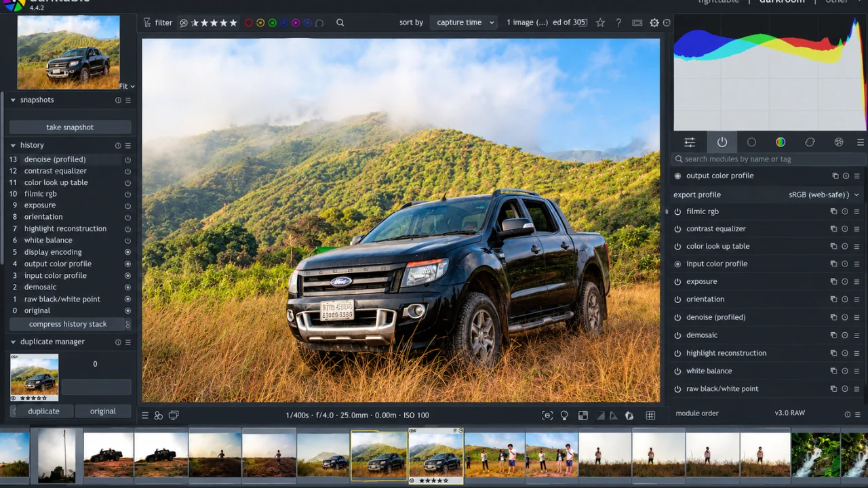Open the sort by capture time dropdown
Image resolution: width=868 pixels, height=488 pixels.
click(464, 22)
